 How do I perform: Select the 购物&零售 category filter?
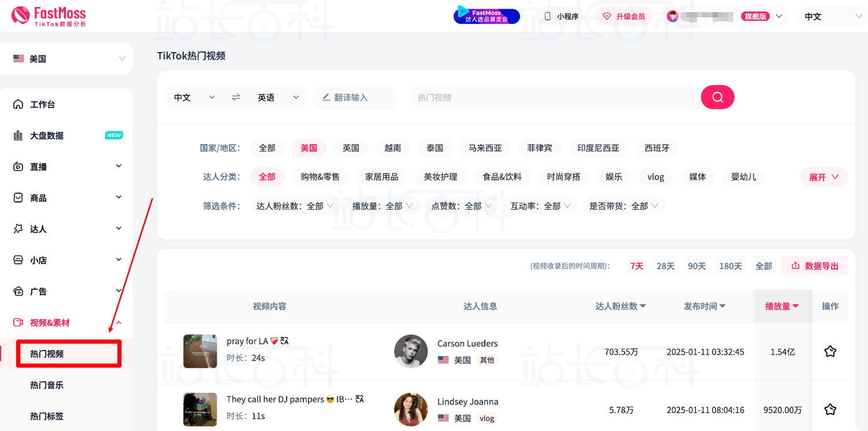click(x=320, y=177)
